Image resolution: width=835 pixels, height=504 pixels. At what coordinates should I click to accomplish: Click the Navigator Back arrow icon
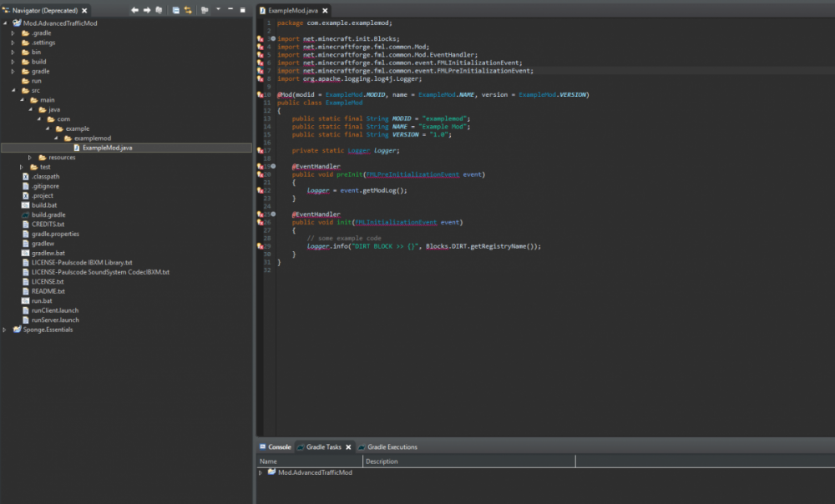(x=135, y=10)
